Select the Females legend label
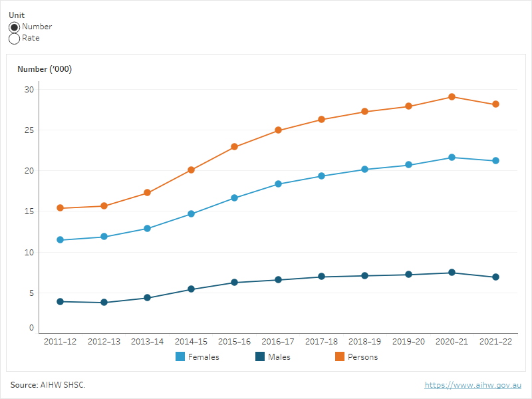Screen dimensions: 532x399 coord(203,357)
